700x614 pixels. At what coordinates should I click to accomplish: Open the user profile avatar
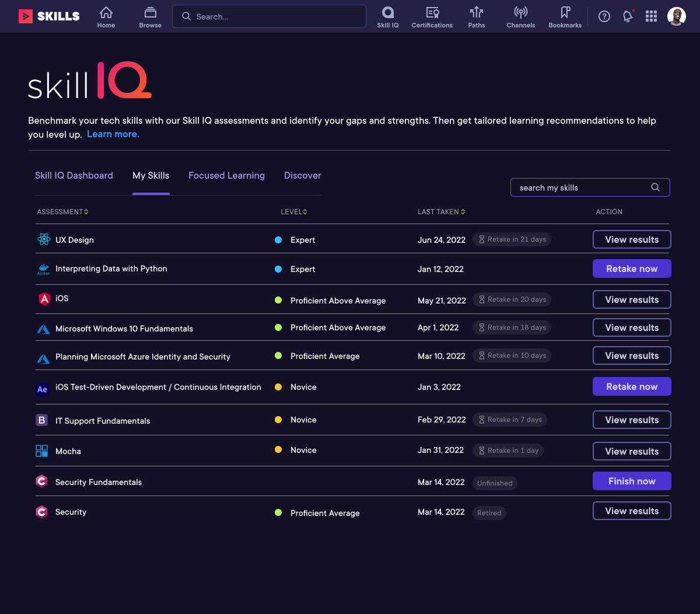(677, 16)
